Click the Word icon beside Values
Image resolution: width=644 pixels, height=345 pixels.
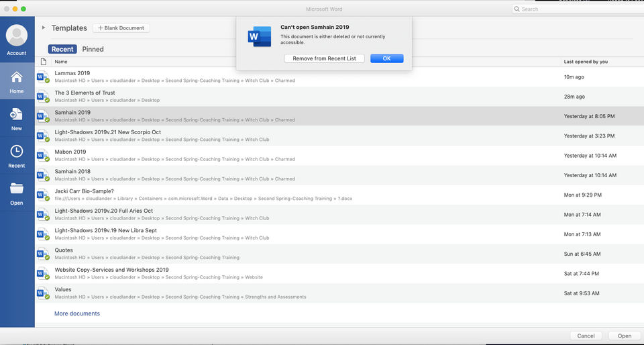tap(43, 293)
